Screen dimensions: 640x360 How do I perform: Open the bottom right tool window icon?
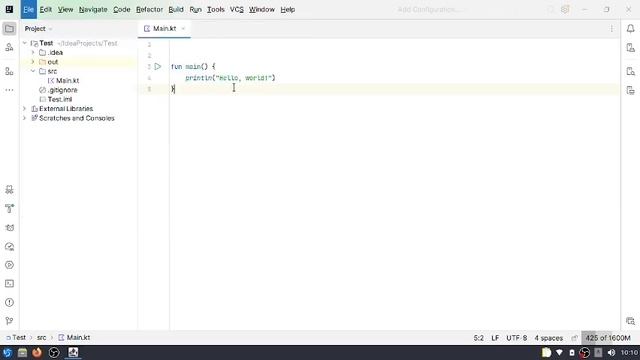point(631,321)
